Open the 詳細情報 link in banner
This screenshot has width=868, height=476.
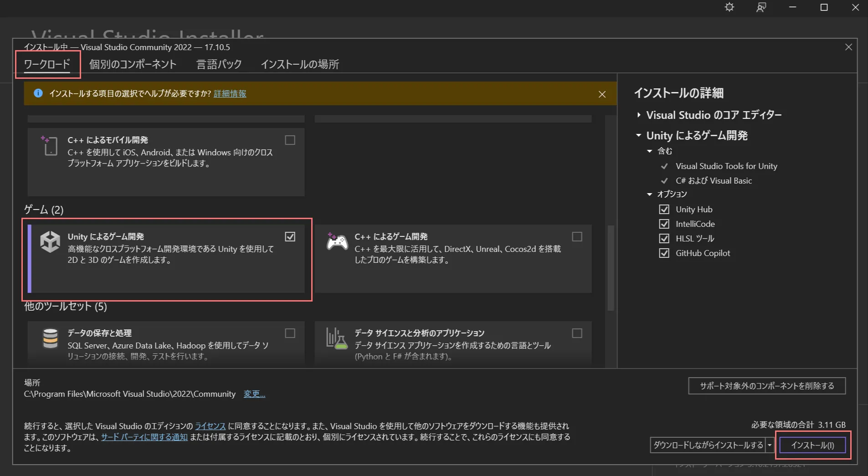click(230, 93)
